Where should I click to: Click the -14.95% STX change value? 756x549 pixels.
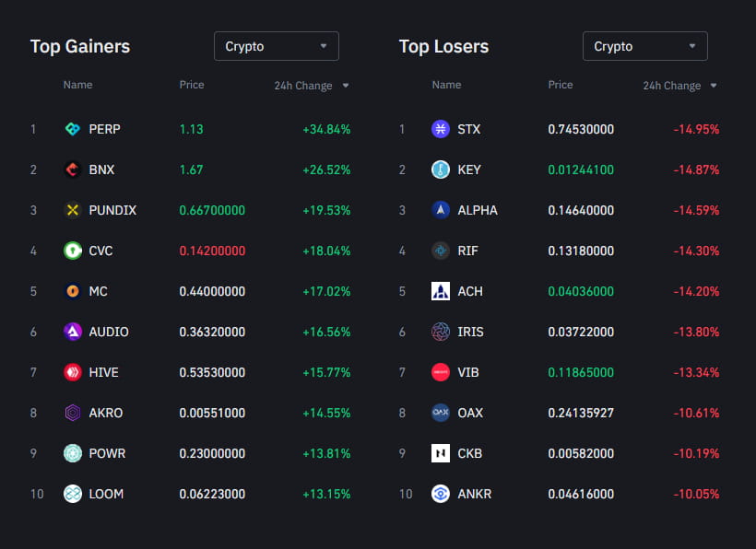pos(696,129)
